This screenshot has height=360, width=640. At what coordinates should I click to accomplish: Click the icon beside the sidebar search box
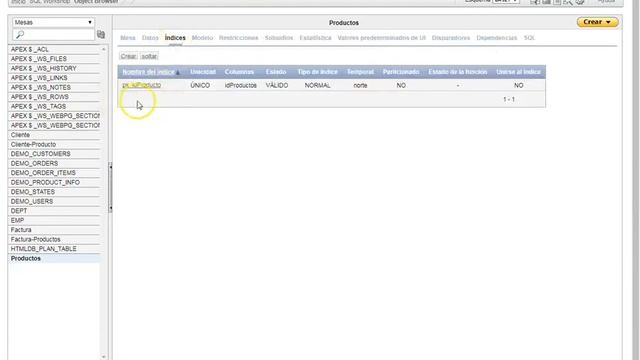[x=101, y=35]
